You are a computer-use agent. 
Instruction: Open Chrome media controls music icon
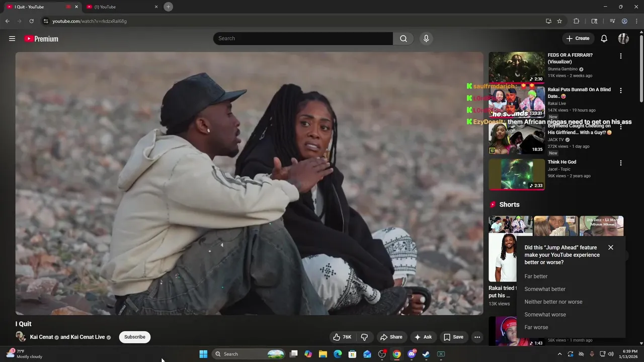(612, 21)
